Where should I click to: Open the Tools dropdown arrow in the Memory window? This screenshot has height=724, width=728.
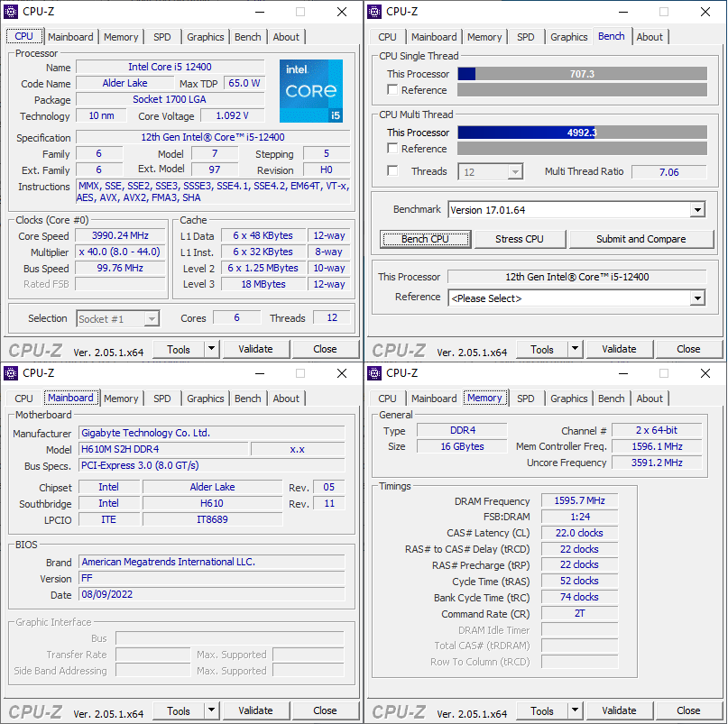[575, 710]
